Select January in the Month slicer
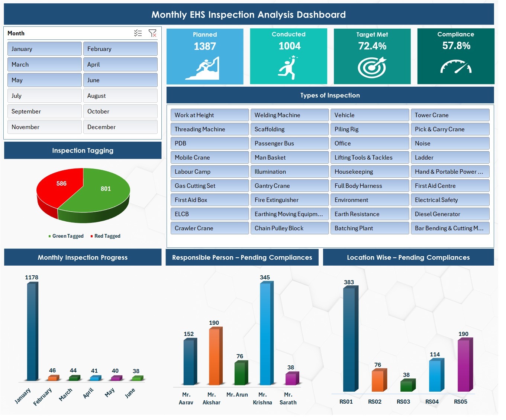Image resolution: width=506 pixels, height=420 pixels. coord(44,48)
